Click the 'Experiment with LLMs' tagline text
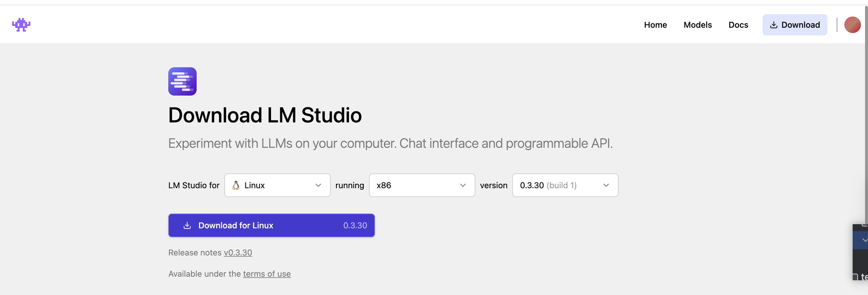The width and height of the screenshot is (868, 295). click(x=390, y=143)
